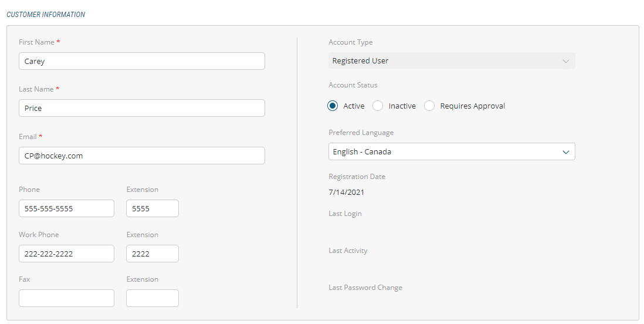Click the Phone Extension field showing 5555
This screenshot has width=644, height=324.
(x=152, y=208)
